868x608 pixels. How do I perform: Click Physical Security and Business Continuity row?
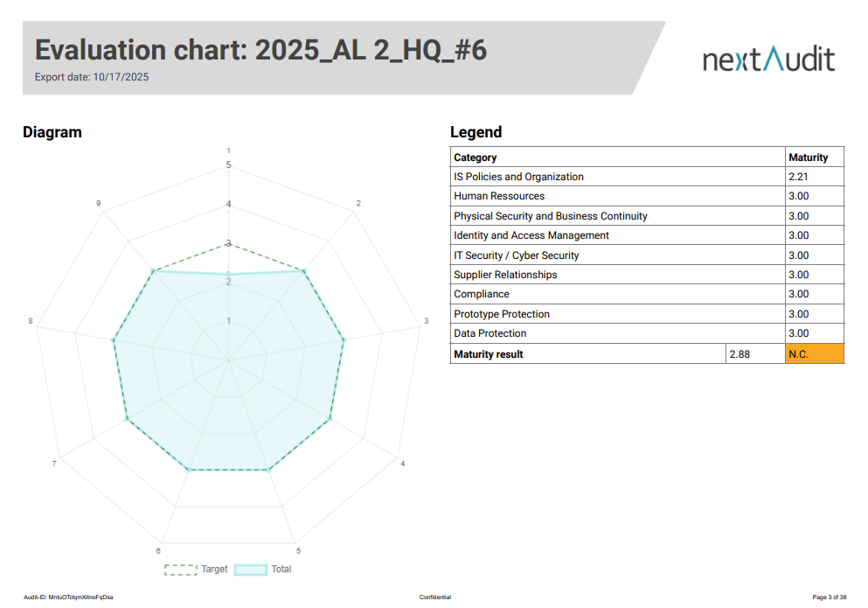click(x=551, y=216)
